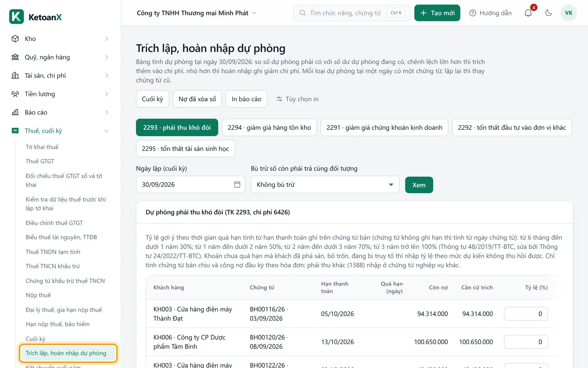Viewport: 588px width, 368px height.
Task: Open the company selector dropdown
Action: coord(197,13)
